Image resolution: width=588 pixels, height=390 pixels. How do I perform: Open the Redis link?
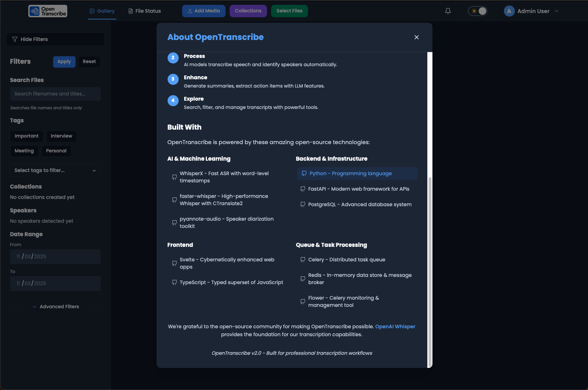coord(357,279)
